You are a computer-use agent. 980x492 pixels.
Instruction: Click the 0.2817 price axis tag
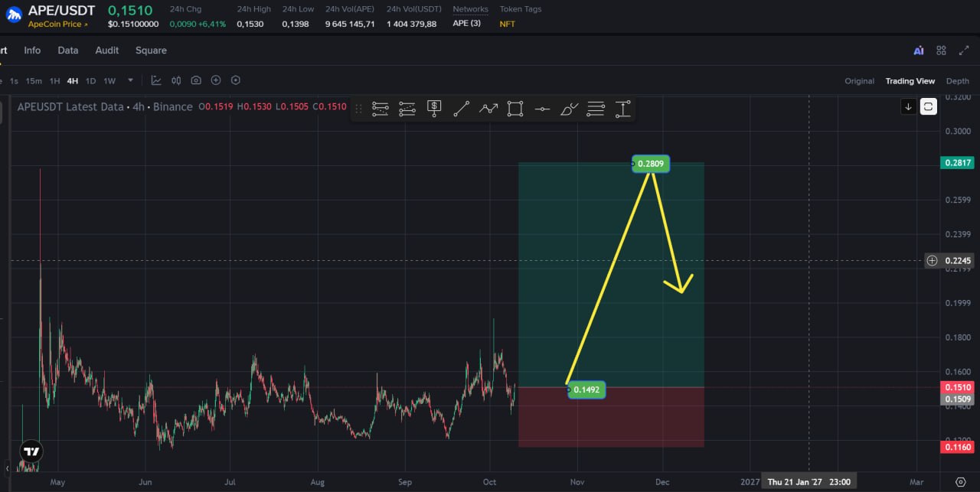tap(959, 162)
